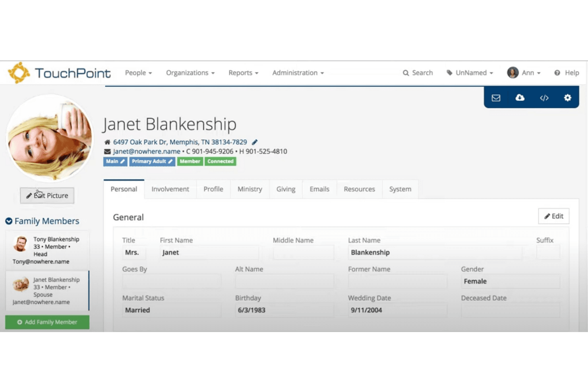Click the TouchPoint logo

[x=59, y=73]
